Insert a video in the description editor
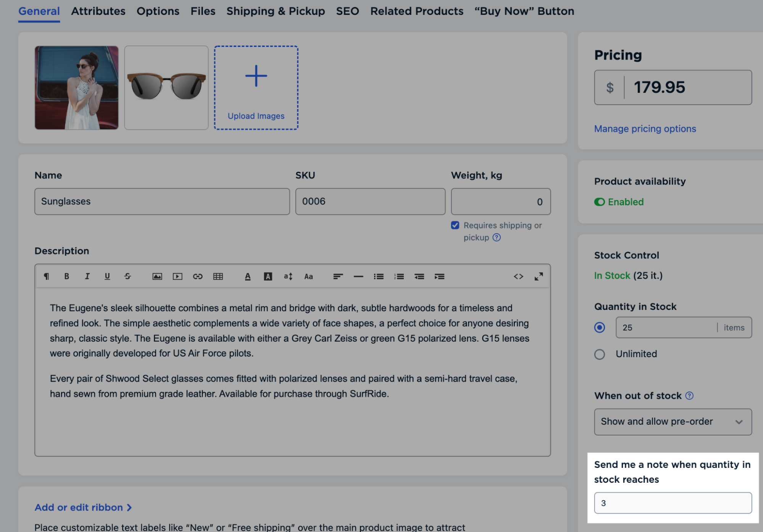Screen dimensions: 763x532 177,276
